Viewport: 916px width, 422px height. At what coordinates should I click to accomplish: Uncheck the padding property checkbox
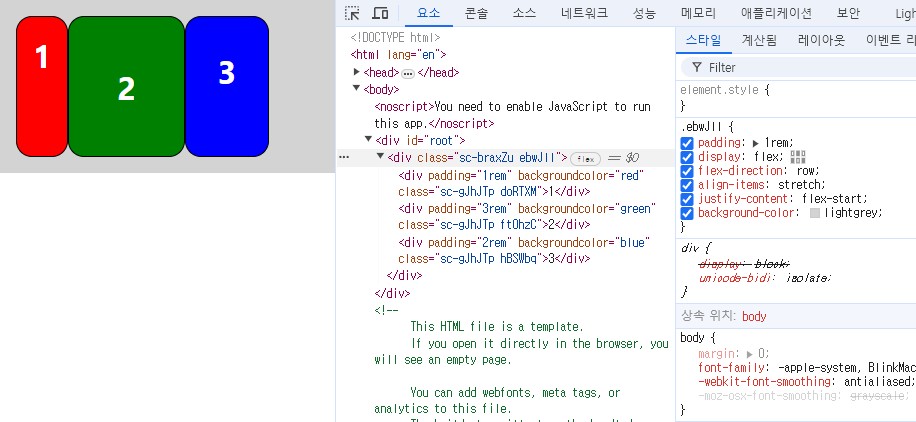click(687, 143)
